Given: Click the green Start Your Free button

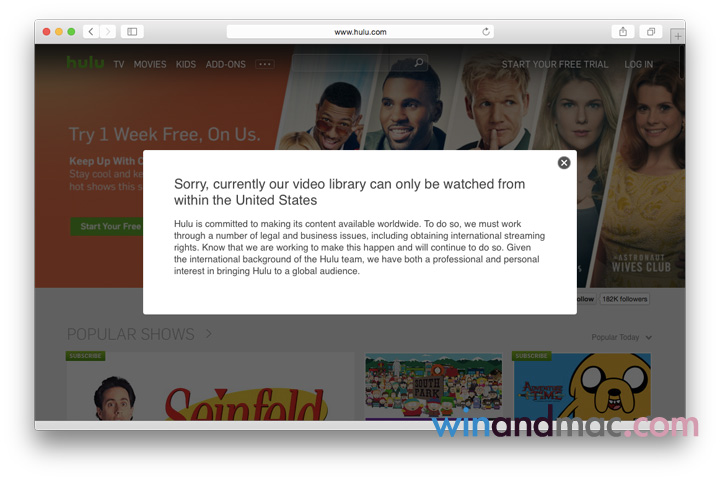Looking at the screenshot, I should click(x=107, y=226).
